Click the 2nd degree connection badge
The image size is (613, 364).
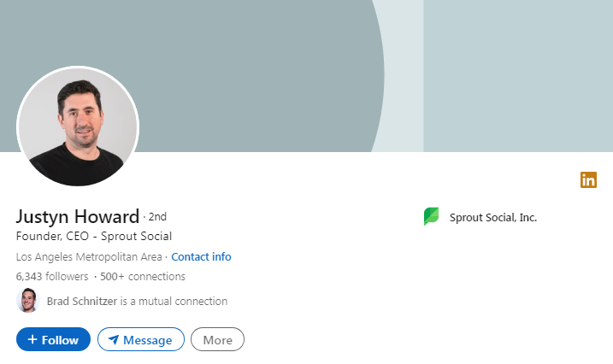click(x=157, y=216)
